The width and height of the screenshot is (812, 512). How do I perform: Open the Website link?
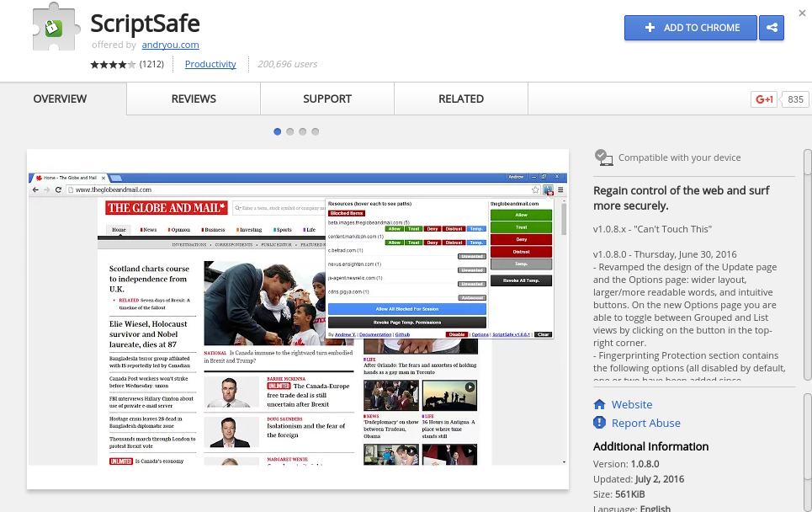(x=632, y=404)
